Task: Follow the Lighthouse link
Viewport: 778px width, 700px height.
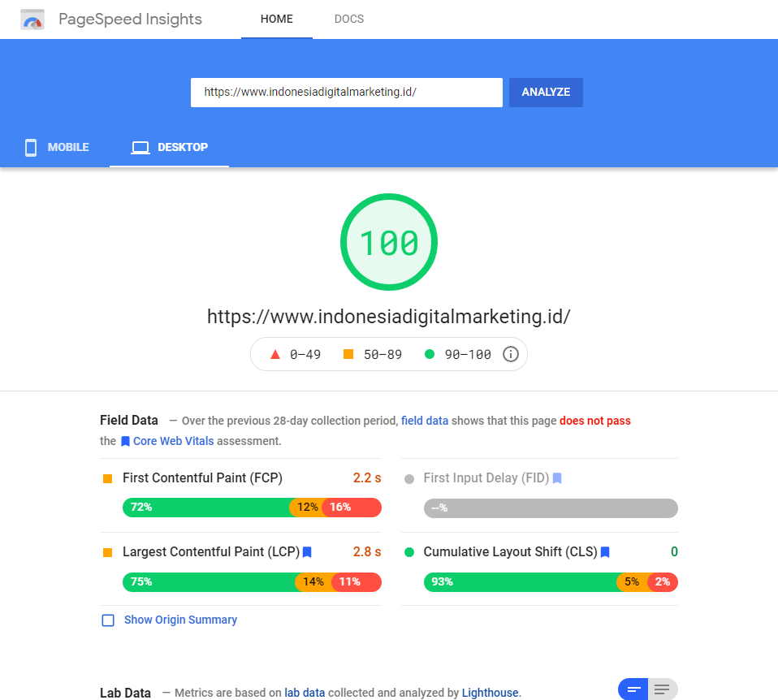Action: tap(490, 693)
